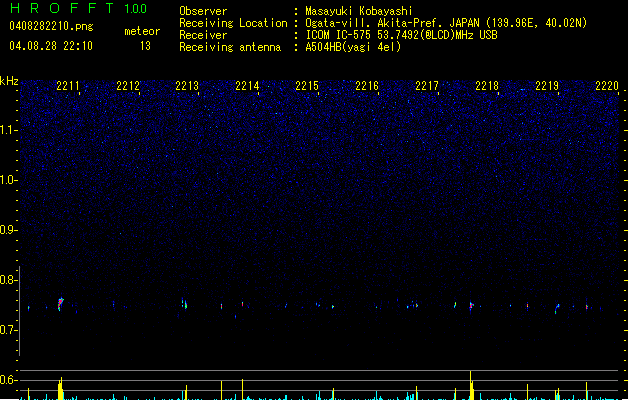Click the 1.0 kHz axis label

click(8, 180)
